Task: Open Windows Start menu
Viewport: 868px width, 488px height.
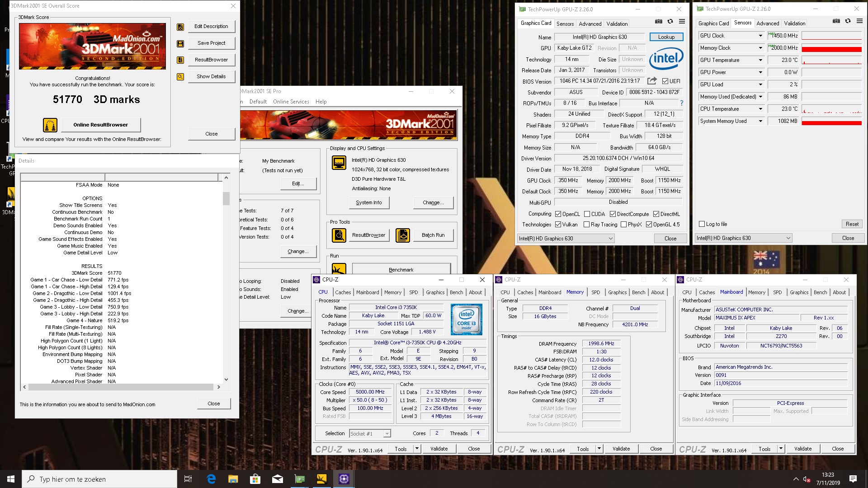Action: click(x=11, y=479)
